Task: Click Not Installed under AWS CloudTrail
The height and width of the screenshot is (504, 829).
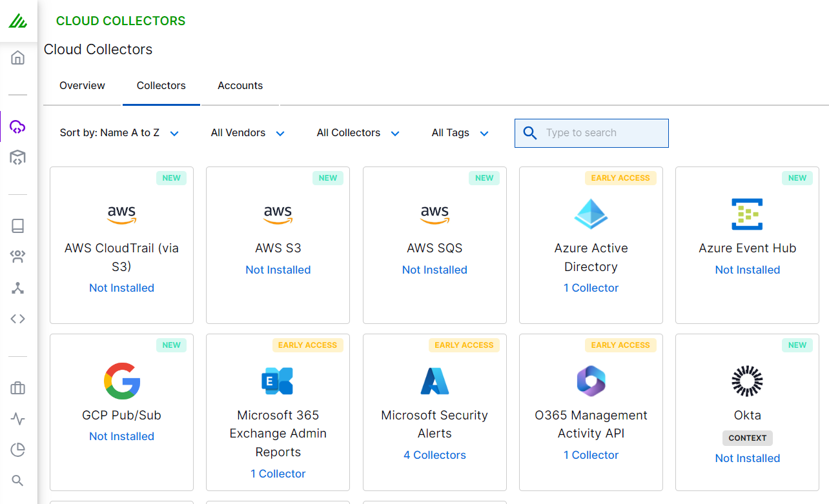Action: (121, 288)
